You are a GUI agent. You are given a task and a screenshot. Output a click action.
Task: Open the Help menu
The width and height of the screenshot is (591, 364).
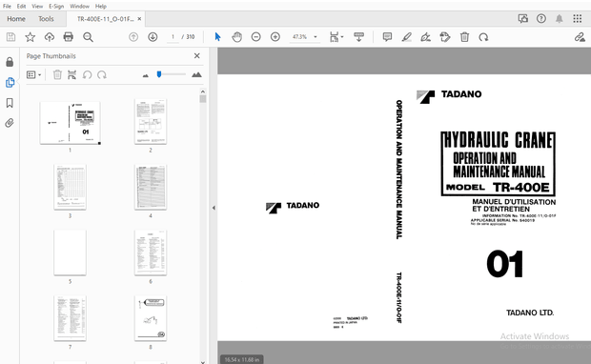coord(101,6)
